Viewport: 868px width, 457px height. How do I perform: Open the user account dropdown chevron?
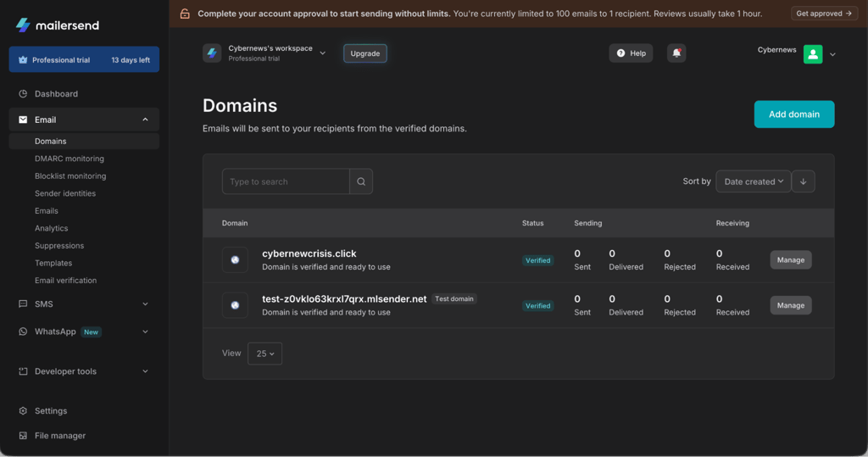832,54
